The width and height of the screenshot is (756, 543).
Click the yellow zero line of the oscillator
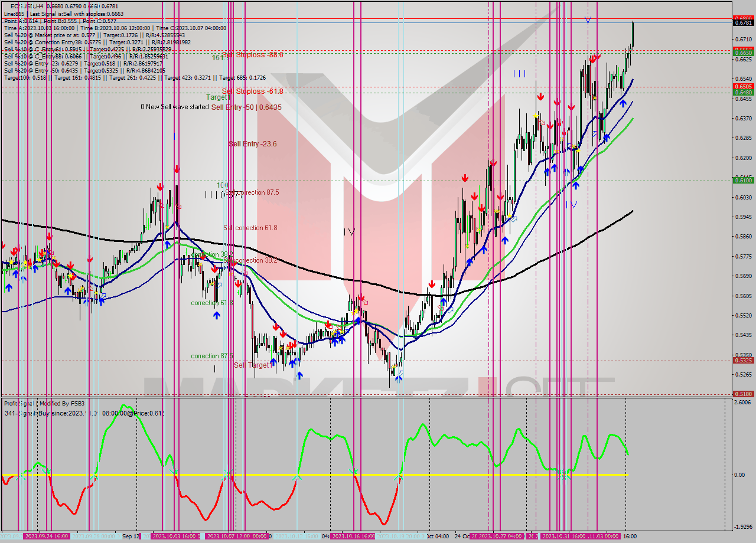[x=315, y=475]
